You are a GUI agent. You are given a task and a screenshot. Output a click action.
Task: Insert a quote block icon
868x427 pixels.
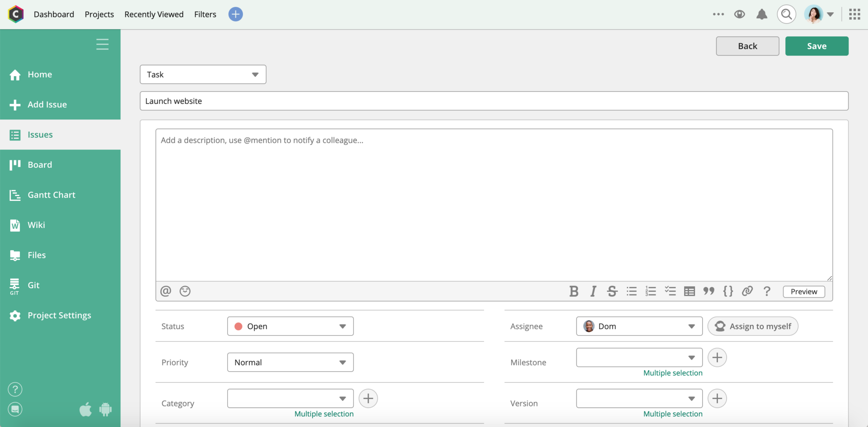[709, 291]
